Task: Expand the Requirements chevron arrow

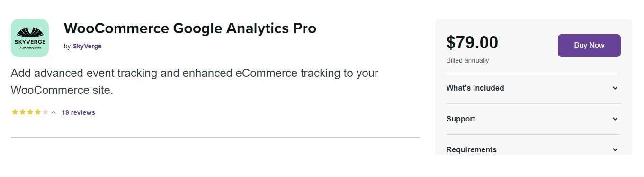Action: (x=615, y=149)
